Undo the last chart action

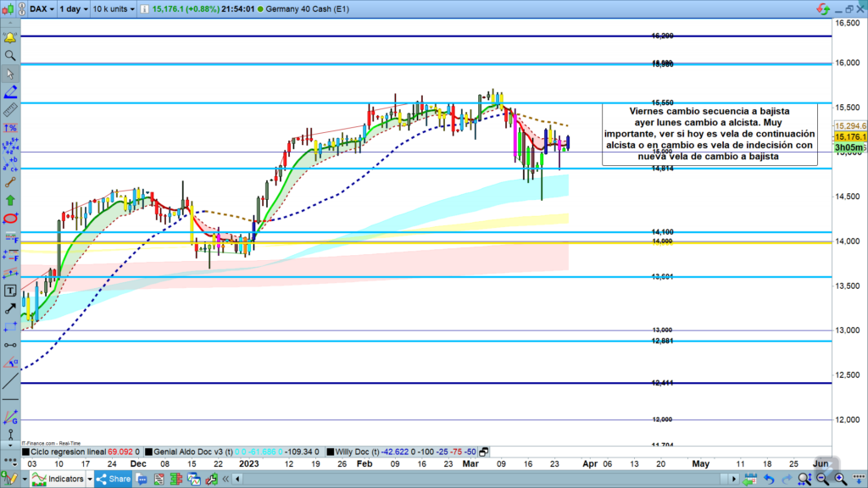[769, 480]
